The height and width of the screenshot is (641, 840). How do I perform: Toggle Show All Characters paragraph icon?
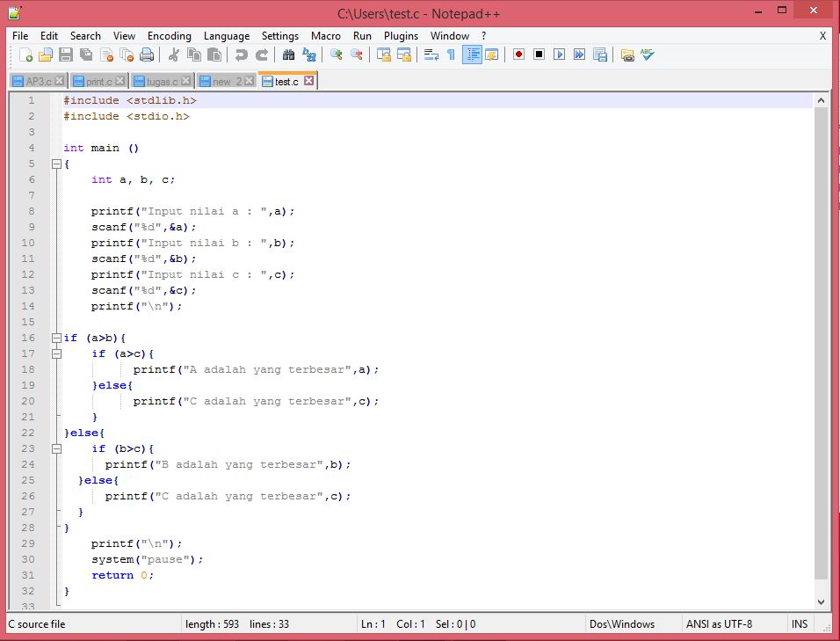click(450, 55)
